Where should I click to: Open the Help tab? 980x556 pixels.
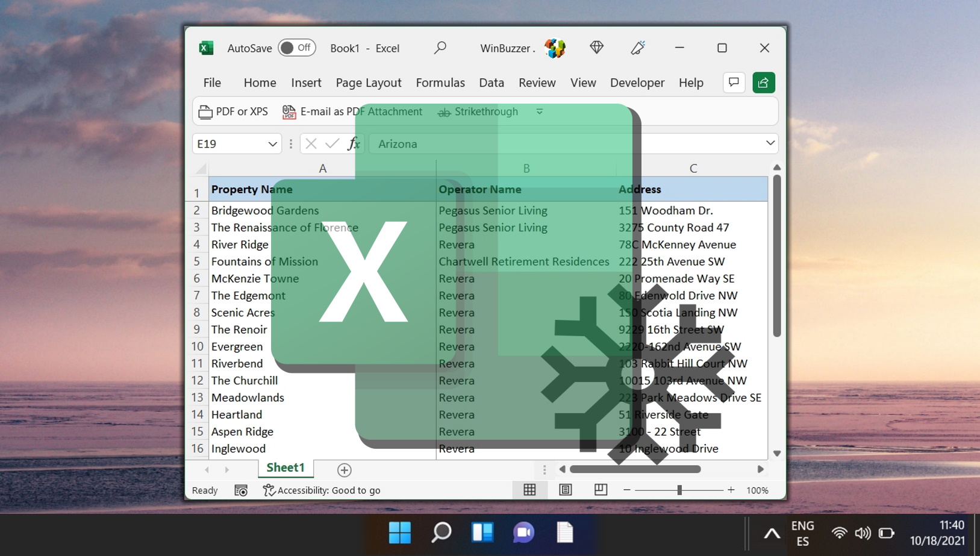click(691, 83)
